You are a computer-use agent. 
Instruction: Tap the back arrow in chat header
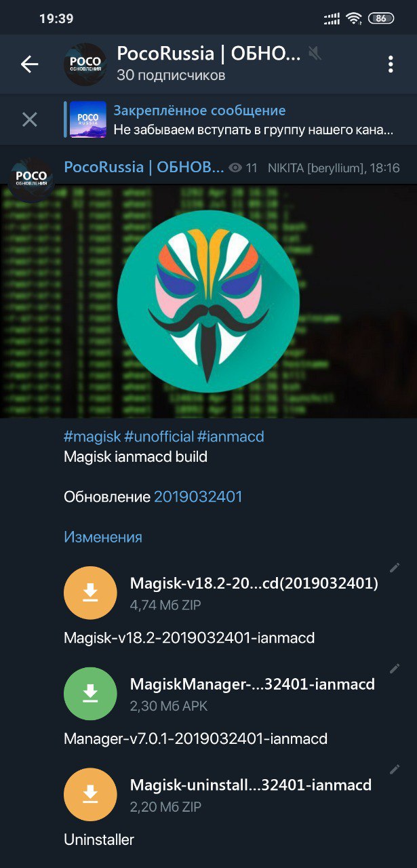(x=29, y=64)
